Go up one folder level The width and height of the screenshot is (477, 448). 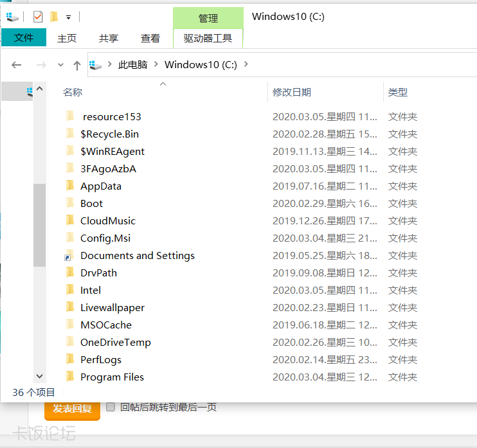[x=77, y=66]
